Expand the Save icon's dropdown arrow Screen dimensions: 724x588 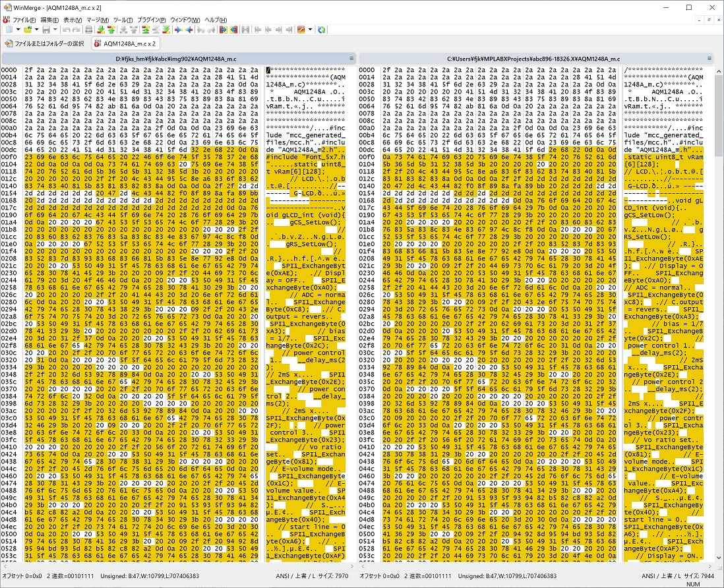click(55, 30)
